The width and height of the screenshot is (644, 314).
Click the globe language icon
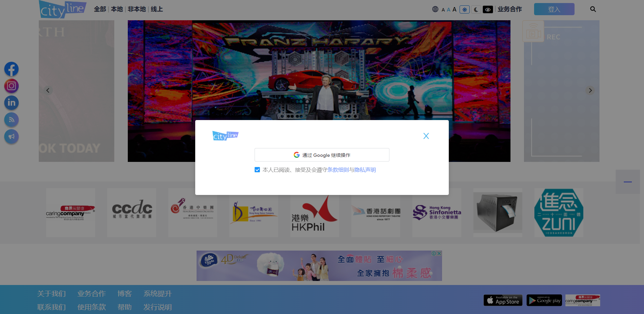(435, 9)
